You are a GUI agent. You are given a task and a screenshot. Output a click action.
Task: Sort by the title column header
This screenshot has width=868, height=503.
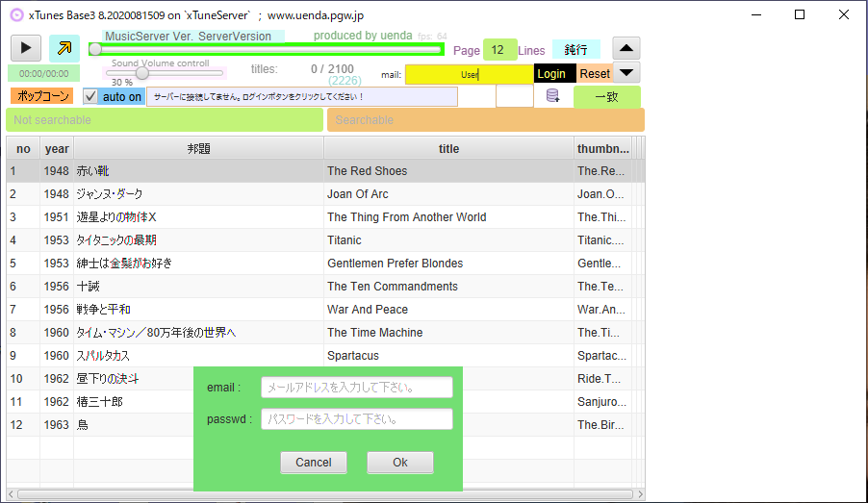point(448,149)
